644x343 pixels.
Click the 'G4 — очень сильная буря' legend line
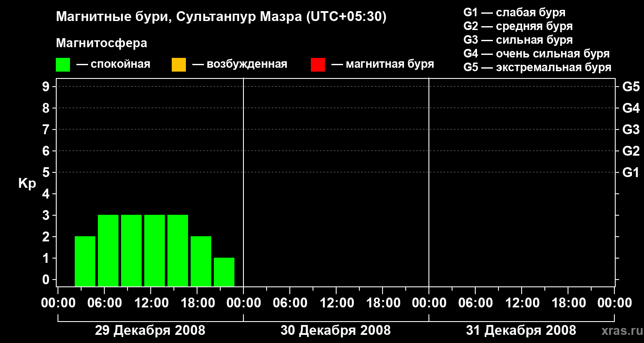coord(537,54)
